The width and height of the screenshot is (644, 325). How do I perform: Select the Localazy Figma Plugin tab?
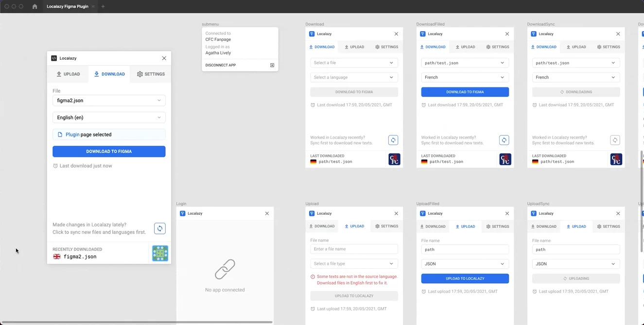tap(68, 6)
